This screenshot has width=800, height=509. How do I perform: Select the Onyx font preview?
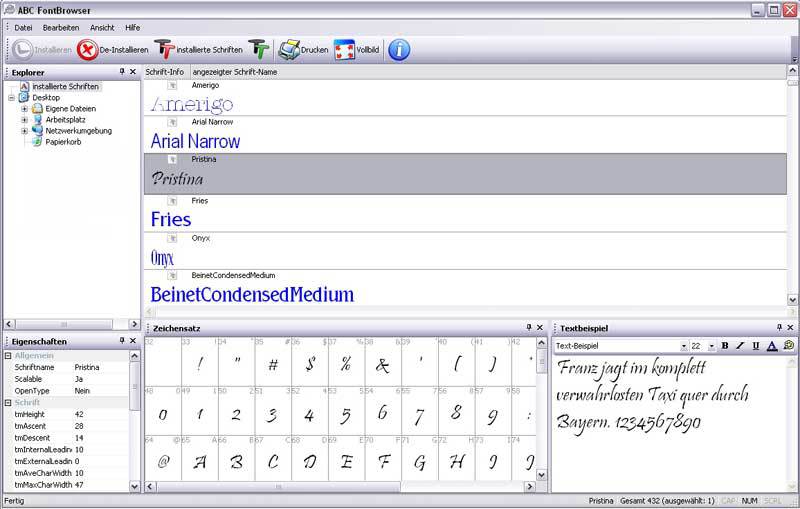[x=162, y=258]
